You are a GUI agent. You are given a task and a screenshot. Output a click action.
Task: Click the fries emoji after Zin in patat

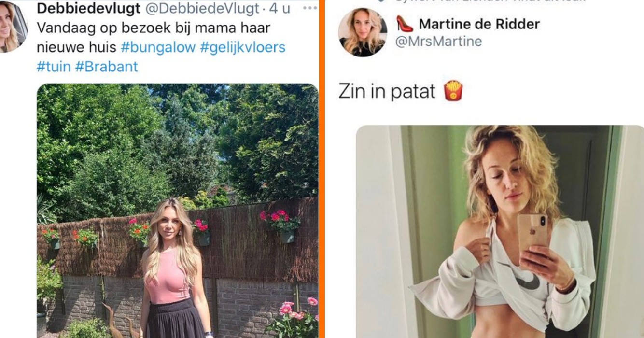[453, 91]
